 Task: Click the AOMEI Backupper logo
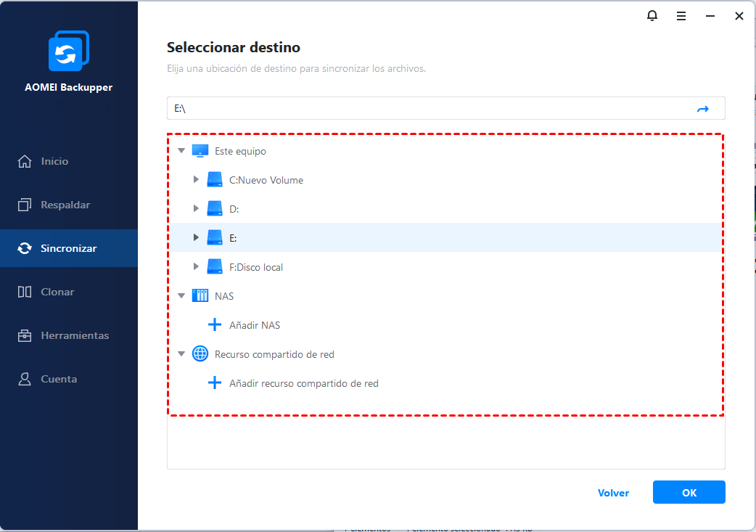(69, 52)
